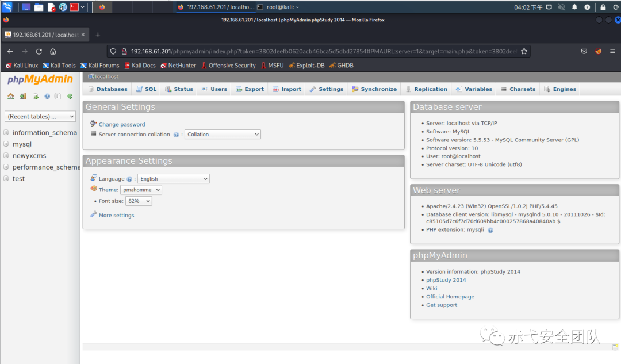
Task: Open the Export tab
Action: coord(250,89)
